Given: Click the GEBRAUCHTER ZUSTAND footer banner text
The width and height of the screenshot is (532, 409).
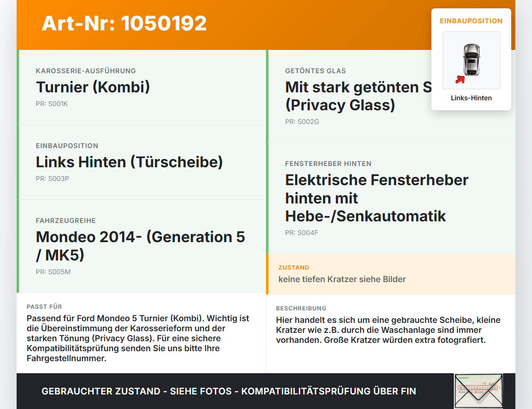Looking at the screenshot, I should (x=229, y=391).
